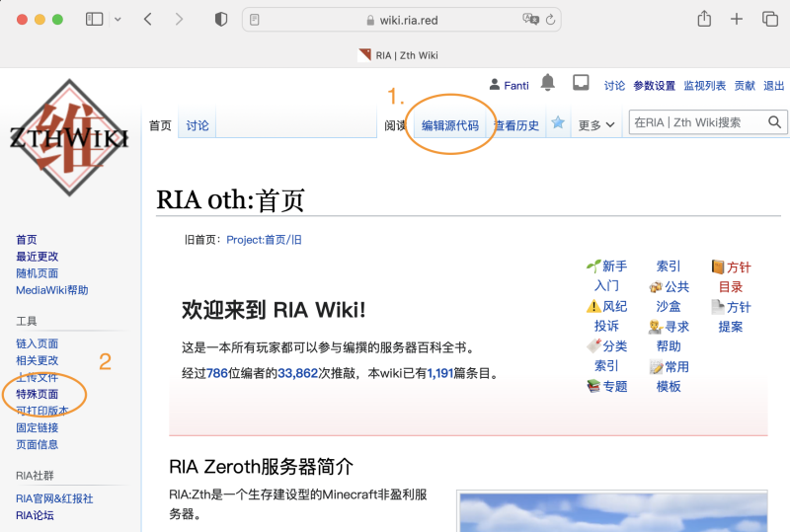Image resolution: width=790 pixels, height=532 pixels.
Task: Open RIA官网&红报社 link
Action: click(54, 498)
